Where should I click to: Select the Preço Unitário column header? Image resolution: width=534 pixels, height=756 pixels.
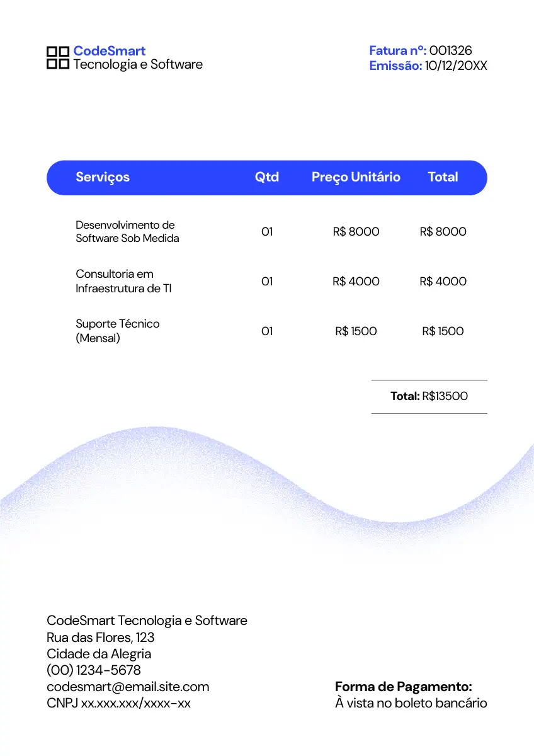pyautogui.click(x=356, y=177)
